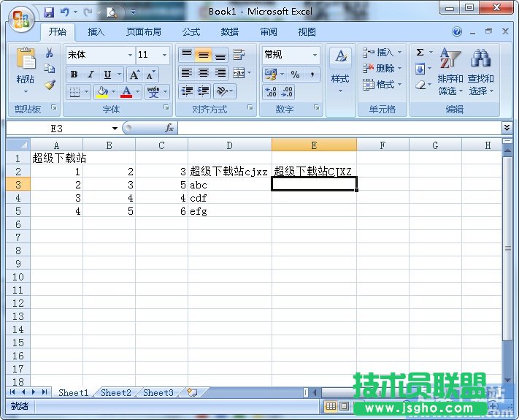The width and height of the screenshot is (519, 420).
Task: Select cell D3 containing abc
Action: tap(229, 185)
